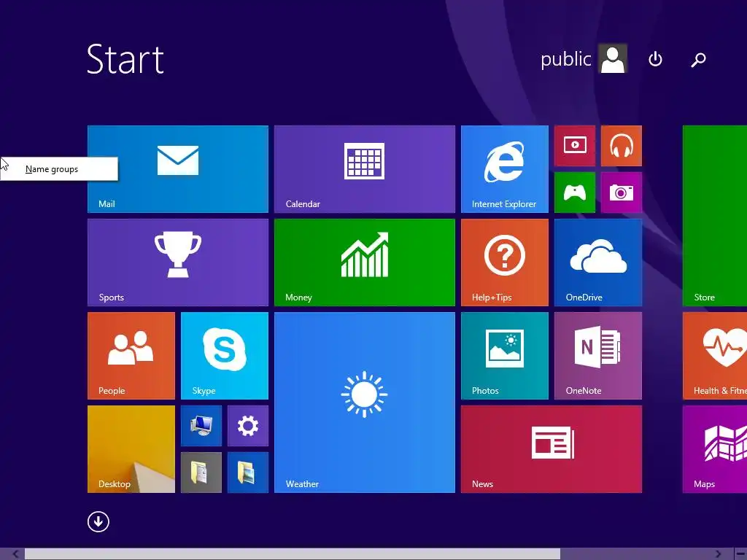Click the power options button
This screenshot has width=747, height=560.
[x=655, y=59]
